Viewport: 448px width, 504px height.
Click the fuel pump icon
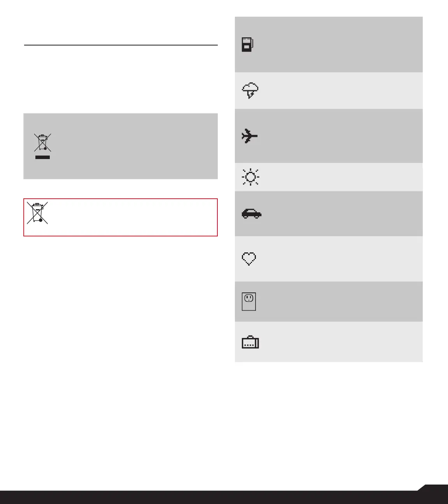pyautogui.click(x=247, y=45)
